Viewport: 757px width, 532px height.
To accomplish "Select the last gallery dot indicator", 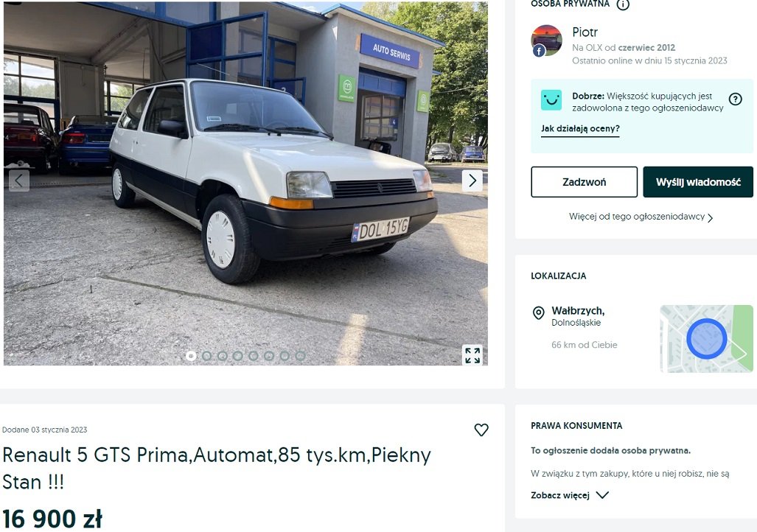I will point(300,356).
